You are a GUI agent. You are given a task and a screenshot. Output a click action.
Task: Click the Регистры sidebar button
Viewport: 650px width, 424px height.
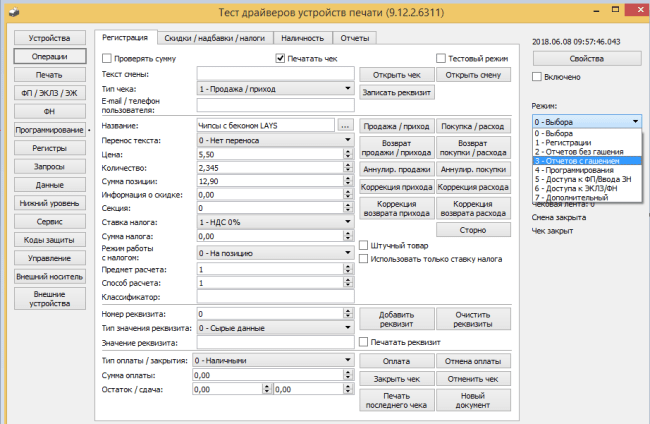pos(50,148)
